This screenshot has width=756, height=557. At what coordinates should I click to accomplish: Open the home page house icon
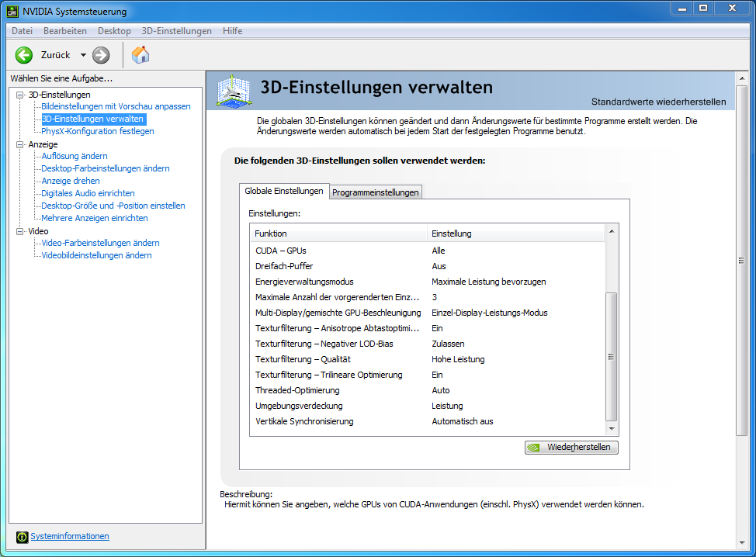140,55
